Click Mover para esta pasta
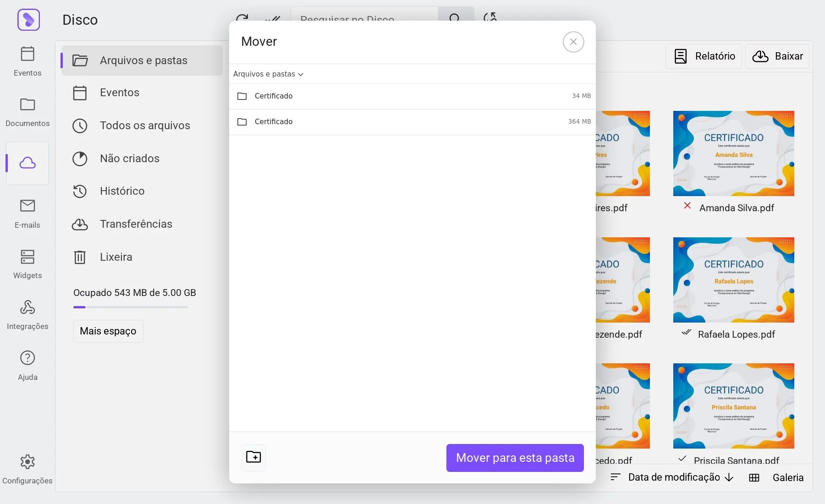The width and height of the screenshot is (825, 504). [515, 458]
